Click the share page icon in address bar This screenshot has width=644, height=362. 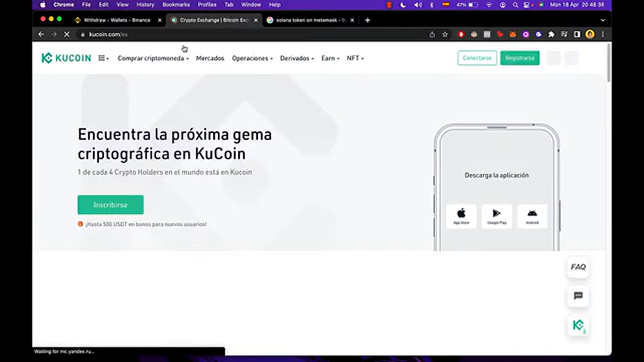[x=432, y=34]
